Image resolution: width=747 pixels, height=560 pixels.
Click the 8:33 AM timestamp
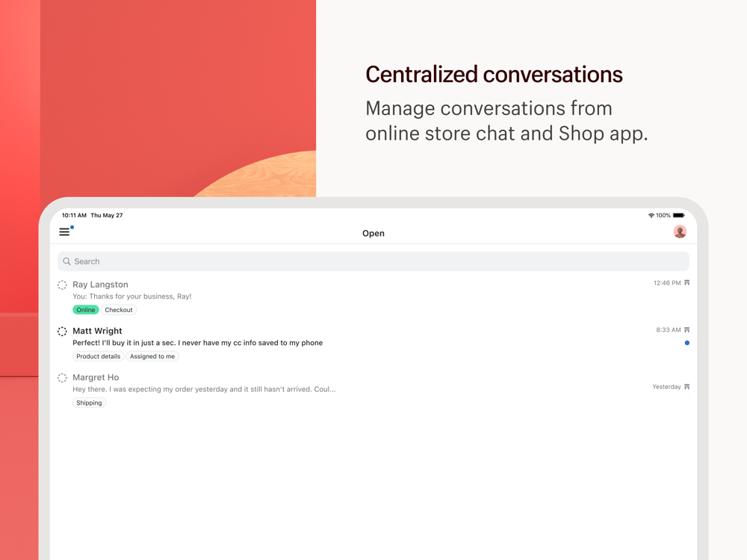[669, 329]
